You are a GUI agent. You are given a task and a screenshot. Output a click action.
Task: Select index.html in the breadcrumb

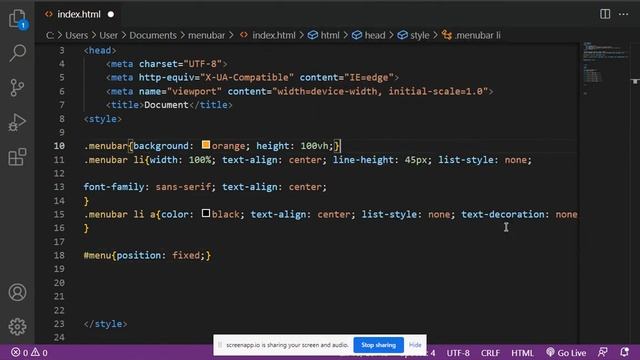[268, 36]
